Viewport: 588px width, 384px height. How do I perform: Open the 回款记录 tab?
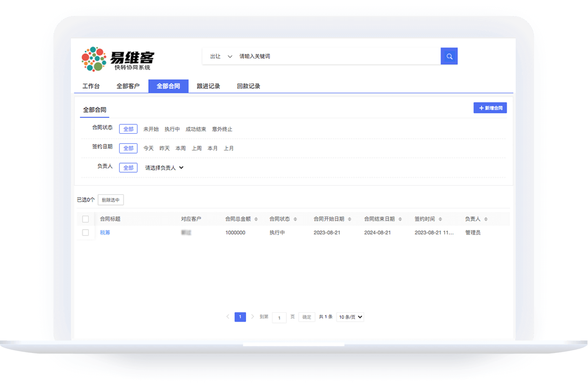tap(248, 86)
